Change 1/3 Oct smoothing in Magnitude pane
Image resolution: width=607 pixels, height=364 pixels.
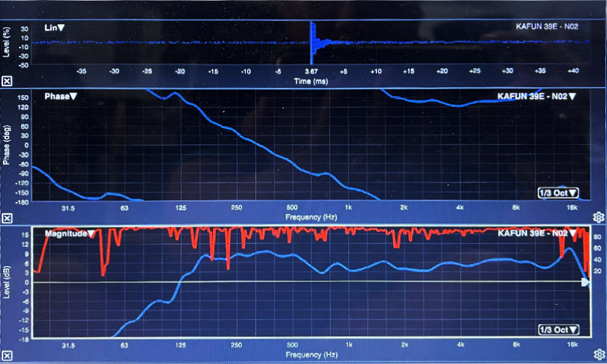(558, 329)
